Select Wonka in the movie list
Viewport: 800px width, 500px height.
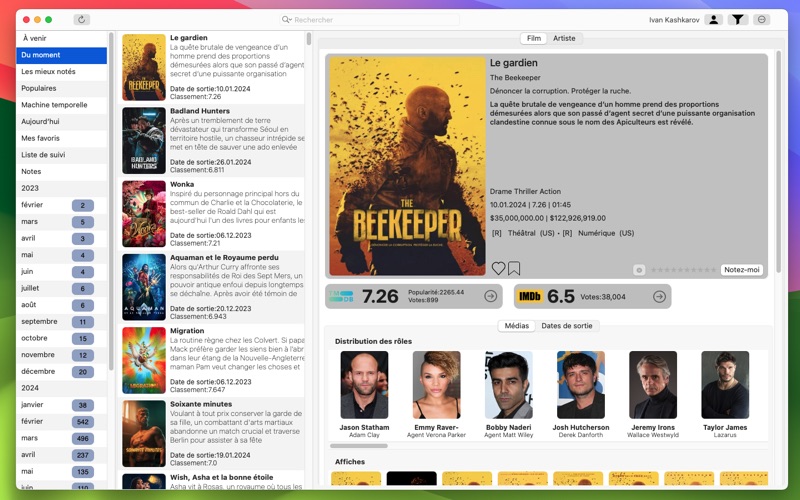coord(211,214)
